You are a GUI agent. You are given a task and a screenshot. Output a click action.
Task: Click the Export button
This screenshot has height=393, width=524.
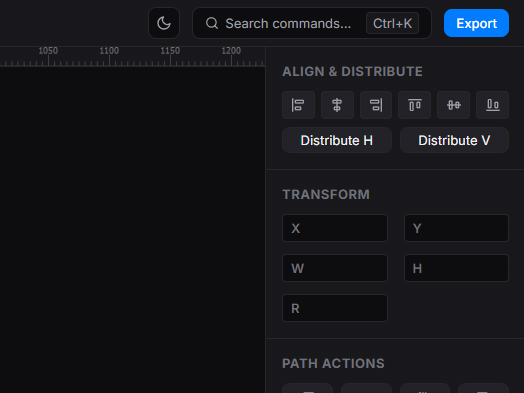(476, 23)
